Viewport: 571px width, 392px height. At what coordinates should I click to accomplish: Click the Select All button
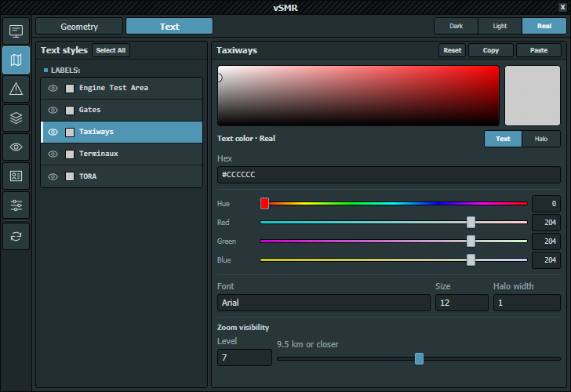coord(111,50)
